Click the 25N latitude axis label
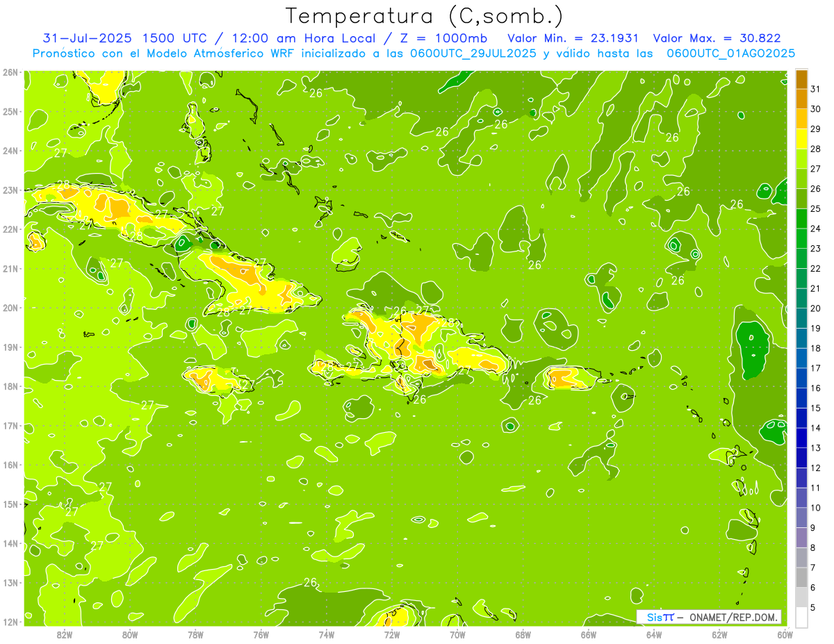The image size is (834, 644). (x=10, y=112)
